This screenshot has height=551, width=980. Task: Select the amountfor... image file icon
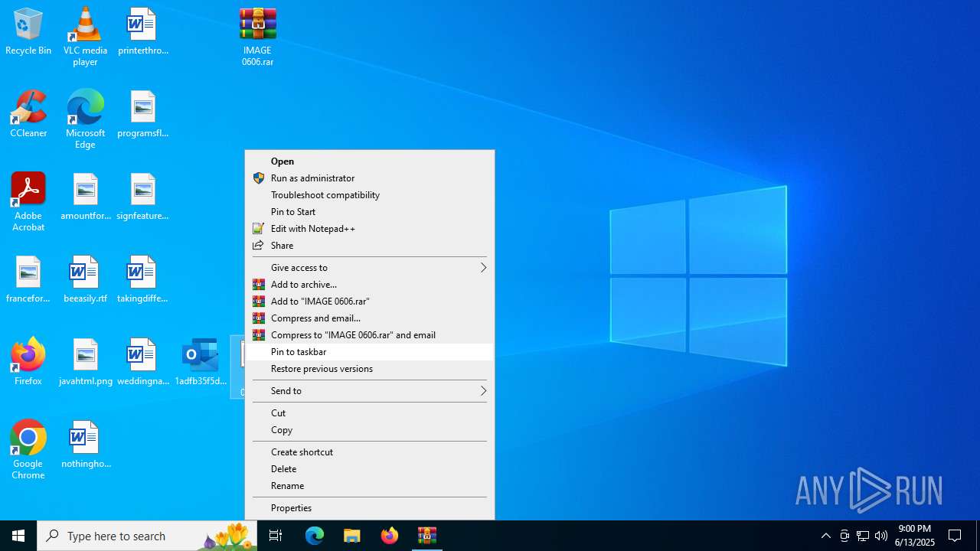coord(85,197)
